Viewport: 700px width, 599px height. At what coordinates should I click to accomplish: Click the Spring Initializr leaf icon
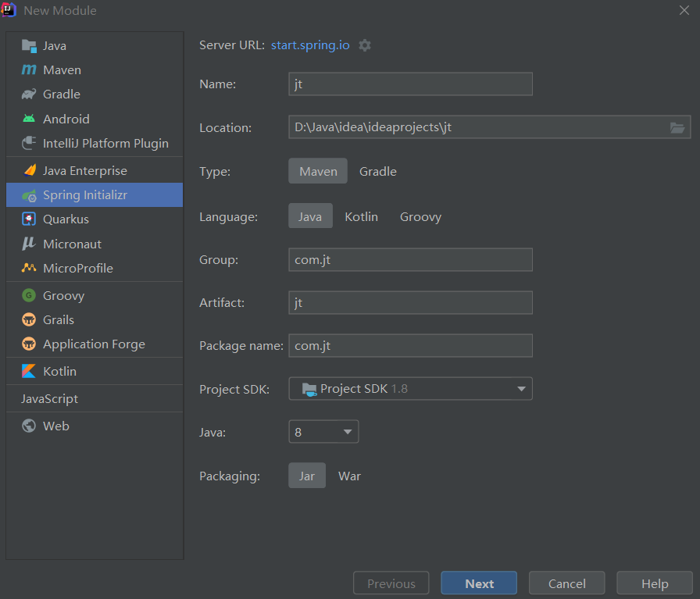tap(29, 195)
